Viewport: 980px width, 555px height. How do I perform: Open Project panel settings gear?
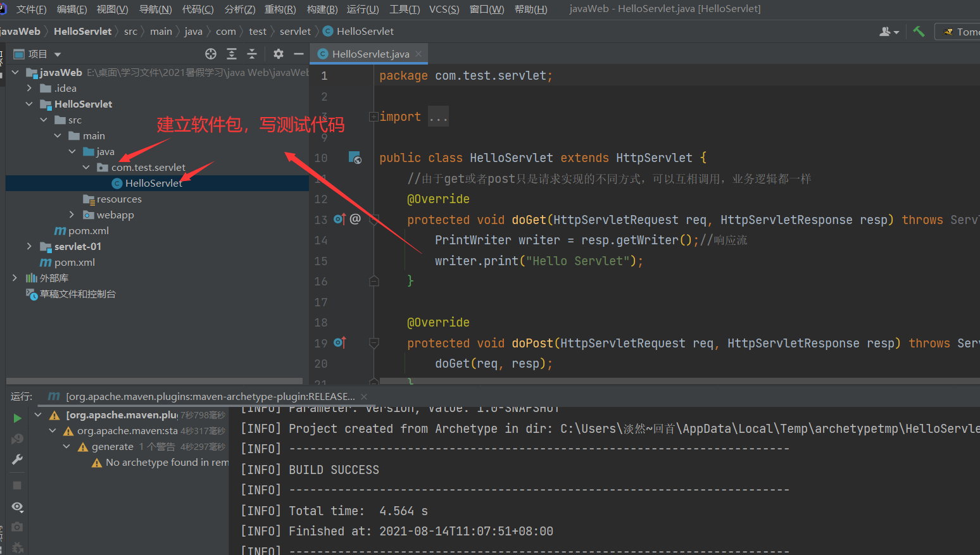[279, 54]
